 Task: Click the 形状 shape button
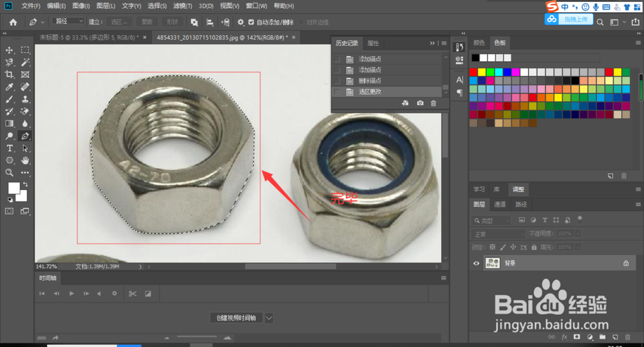click(172, 22)
